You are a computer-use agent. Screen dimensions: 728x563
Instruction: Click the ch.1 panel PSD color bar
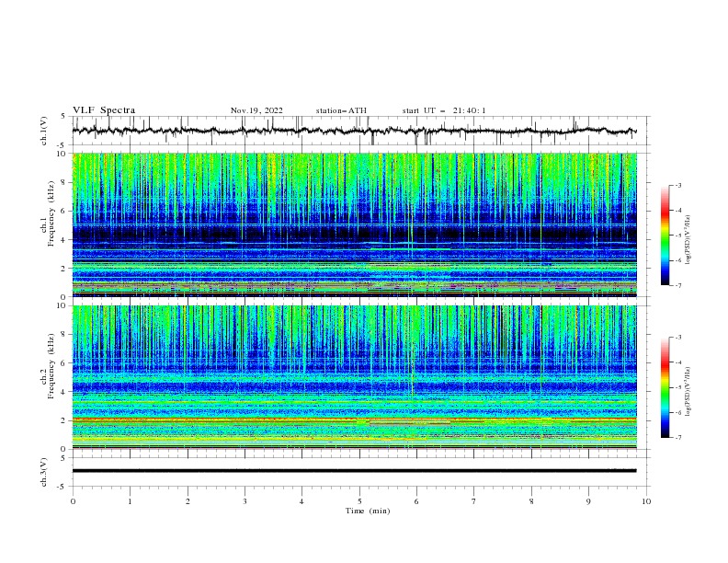click(665, 235)
